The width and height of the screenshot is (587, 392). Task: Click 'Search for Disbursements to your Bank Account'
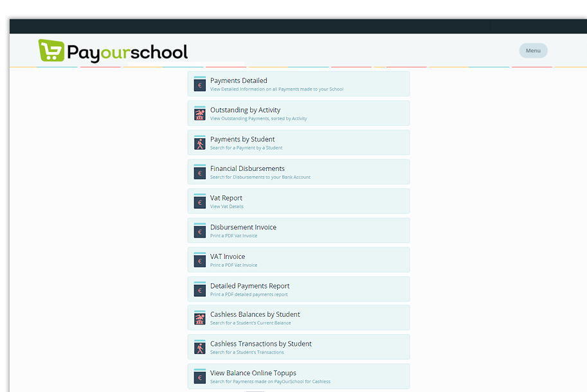[260, 177]
